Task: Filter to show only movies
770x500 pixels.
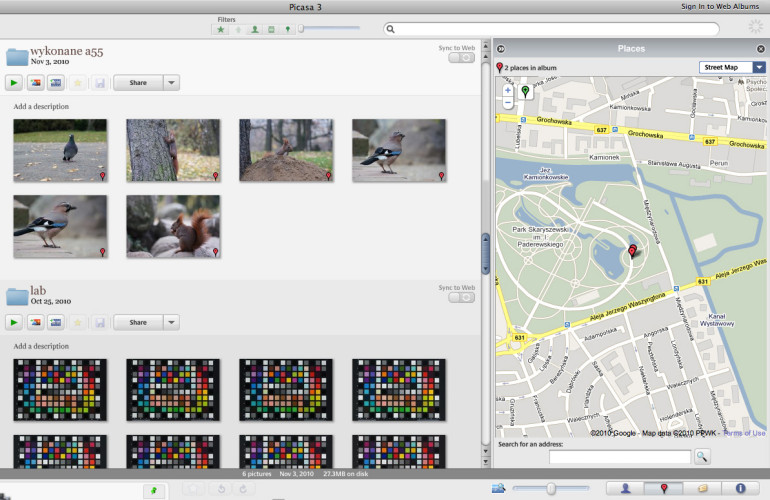Action: pyautogui.click(x=271, y=29)
